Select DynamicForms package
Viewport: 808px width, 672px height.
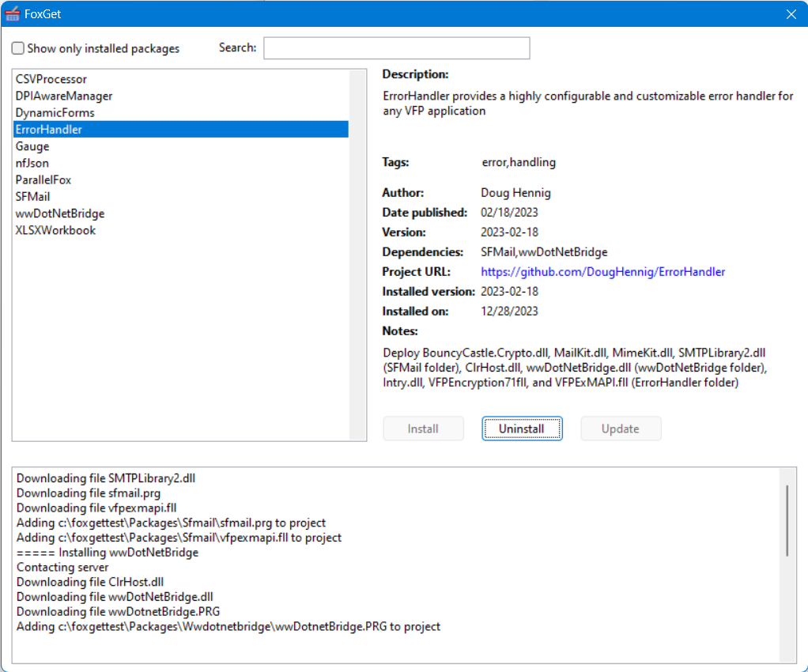click(180, 112)
